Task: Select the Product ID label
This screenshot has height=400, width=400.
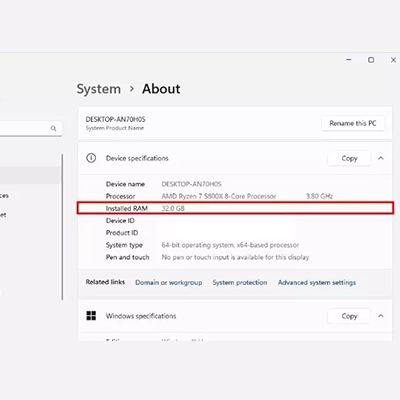Action: pos(122,233)
